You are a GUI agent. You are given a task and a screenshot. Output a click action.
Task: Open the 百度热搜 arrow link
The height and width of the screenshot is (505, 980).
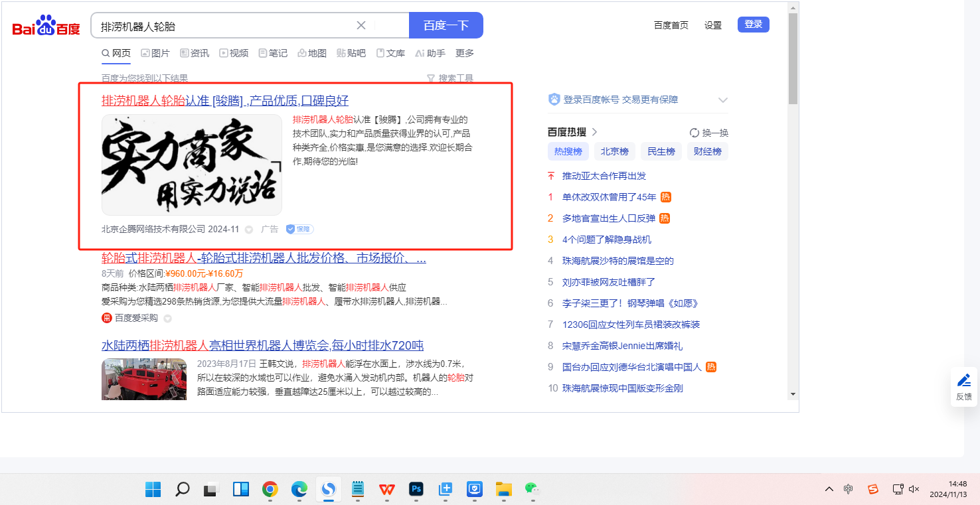[594, 132]
